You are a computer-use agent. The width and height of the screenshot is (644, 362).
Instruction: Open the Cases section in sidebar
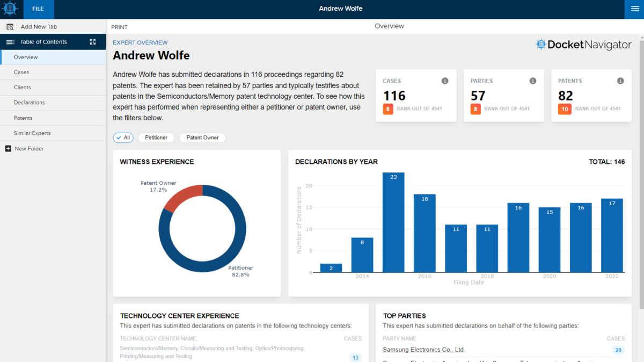coord(21,73)
